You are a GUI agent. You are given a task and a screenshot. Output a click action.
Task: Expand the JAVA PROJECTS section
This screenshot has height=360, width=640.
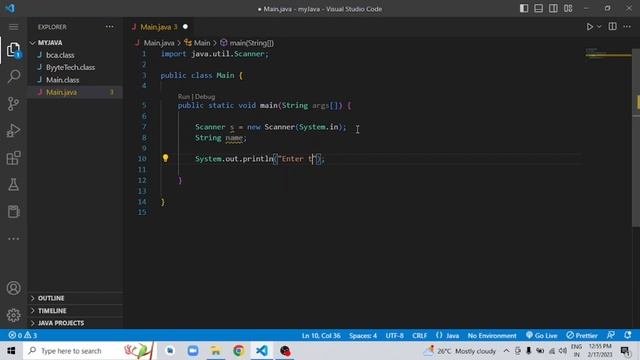tap(75, 323)
